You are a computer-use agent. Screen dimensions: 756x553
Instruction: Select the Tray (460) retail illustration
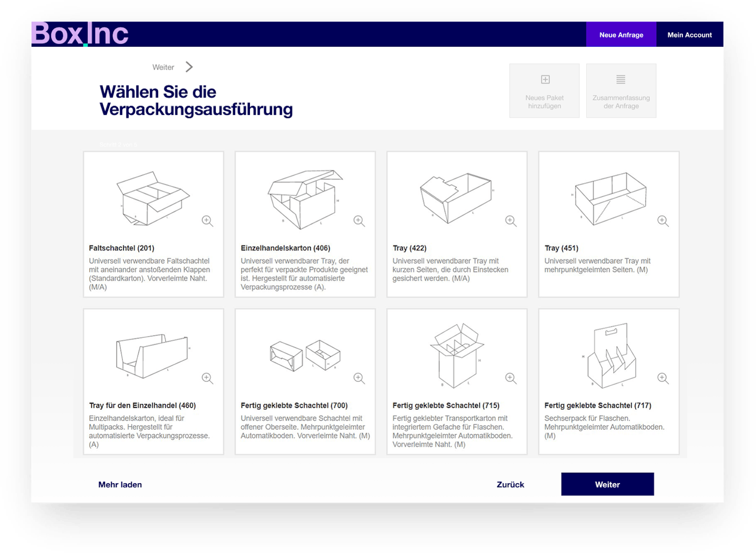(152, 356)
